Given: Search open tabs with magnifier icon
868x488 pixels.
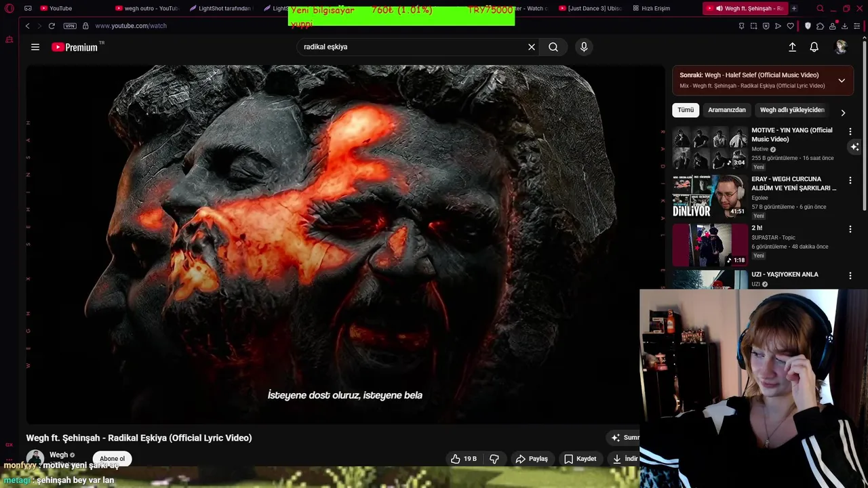Looking at the screenshot, I should [x=820, y=8].
